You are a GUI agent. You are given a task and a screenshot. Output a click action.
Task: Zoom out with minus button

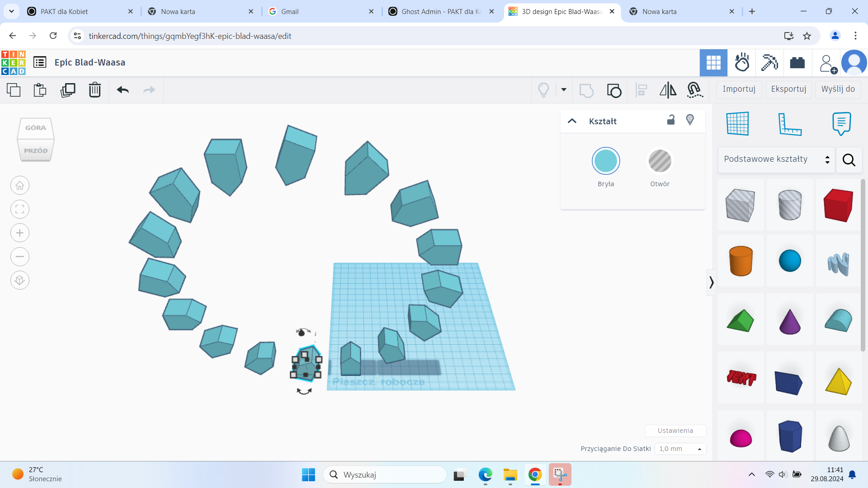pos(20,257)
